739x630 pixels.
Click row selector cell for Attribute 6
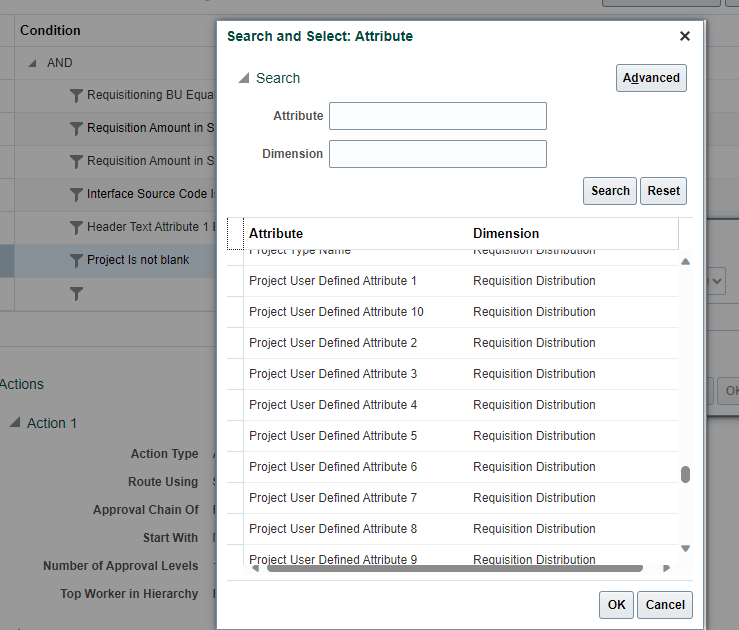[235, 467]
